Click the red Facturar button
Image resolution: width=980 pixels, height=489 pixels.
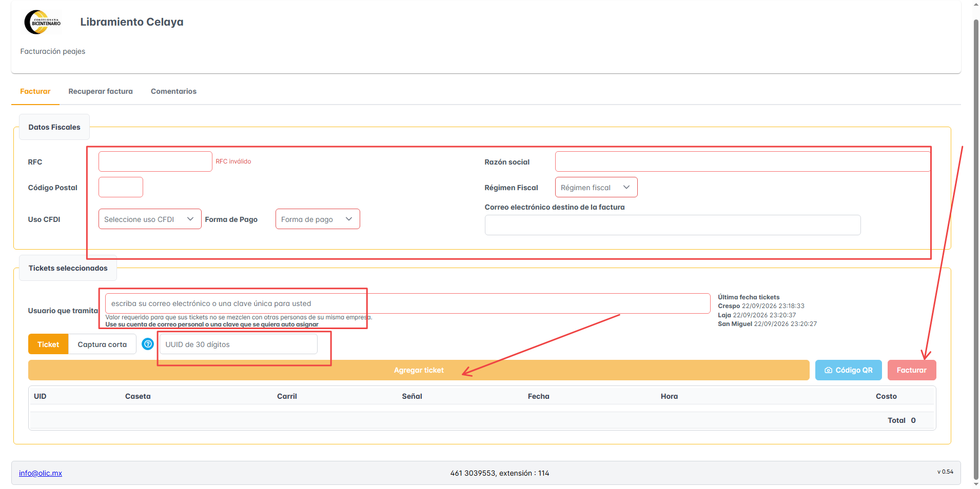point(912,370)
